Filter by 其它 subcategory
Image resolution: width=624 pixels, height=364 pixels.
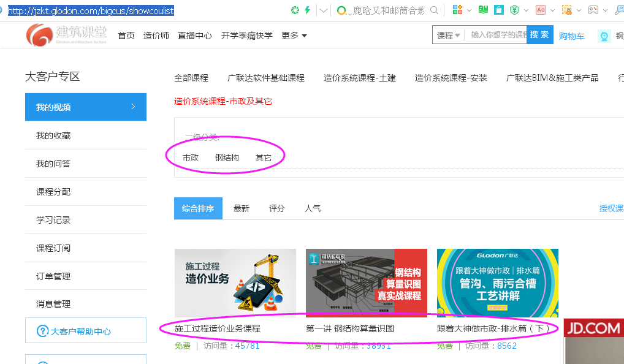tap(264, 158)
